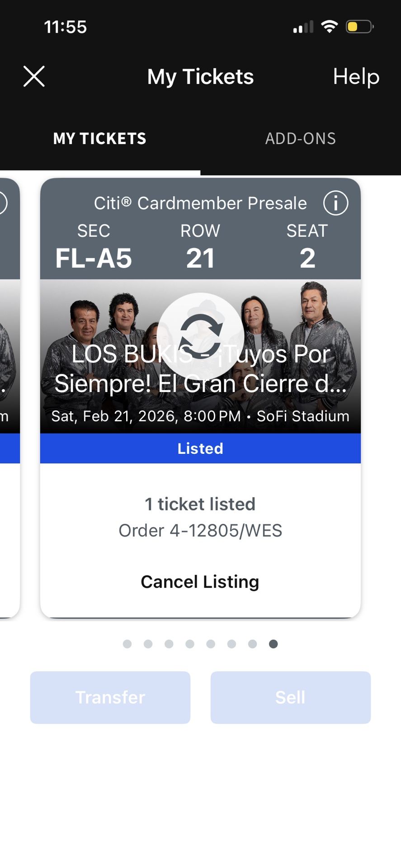Viewport: 401px width, 868px height.
Task: Tap the Sell button
Action: 290,697
